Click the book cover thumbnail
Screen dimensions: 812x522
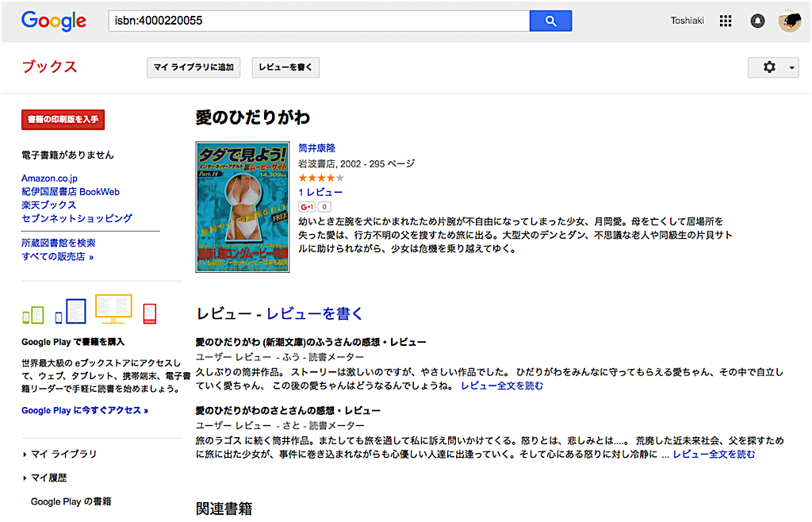pyautogui.click(x=243, y=207)
